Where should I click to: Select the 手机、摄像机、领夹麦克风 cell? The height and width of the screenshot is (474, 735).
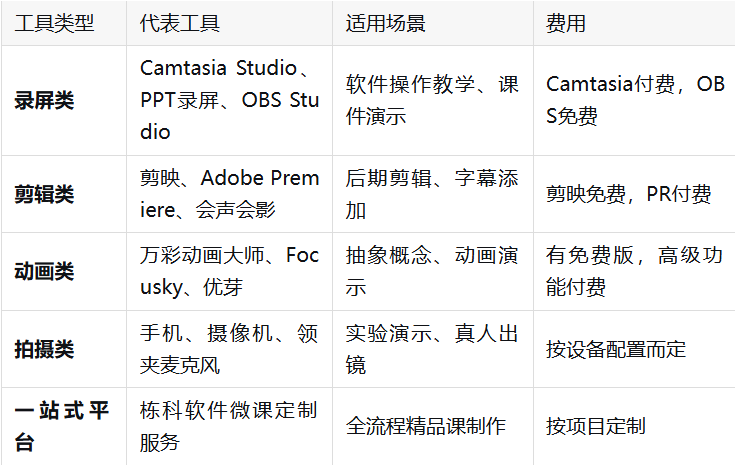229,349
